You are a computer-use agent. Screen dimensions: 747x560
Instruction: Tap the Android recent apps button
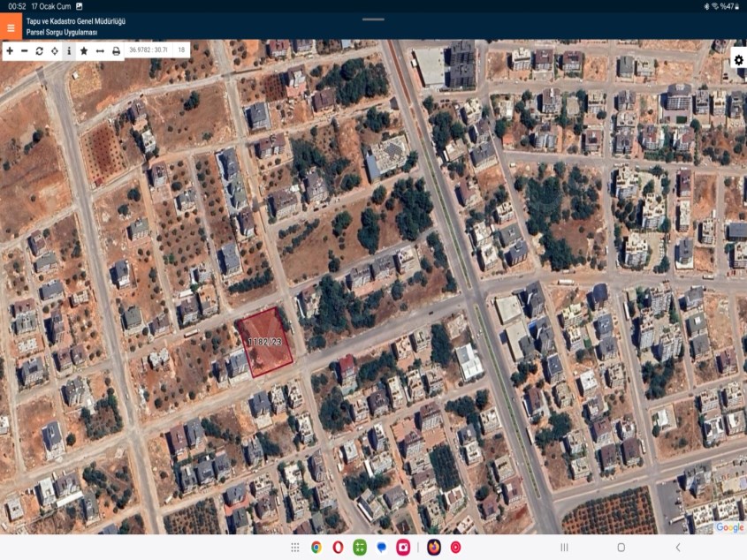564,548
